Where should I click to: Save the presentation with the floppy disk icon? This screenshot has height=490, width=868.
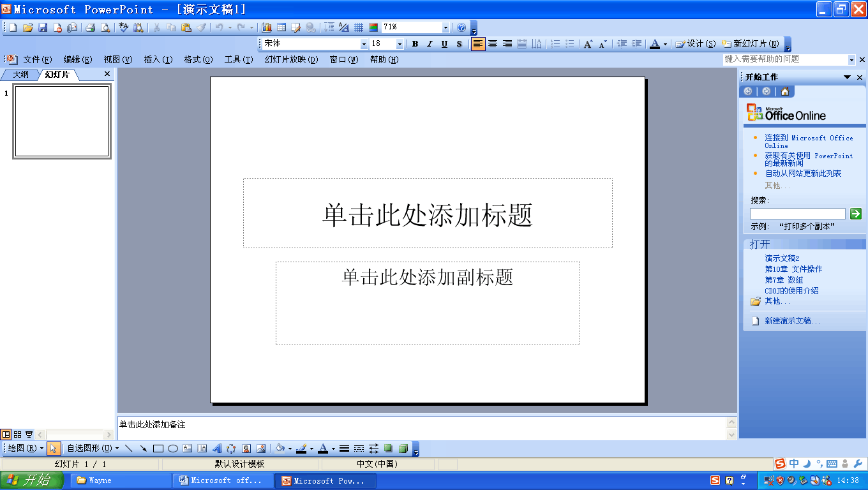pos(43,27)
